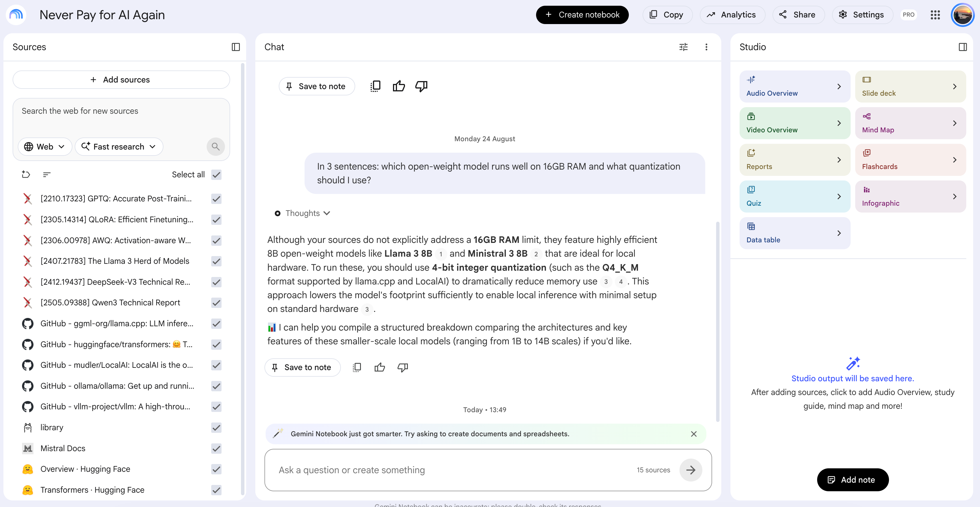The image size is (980, 507).
Task: Uncheck the QLoRA source checkbox
Action: 216,220
